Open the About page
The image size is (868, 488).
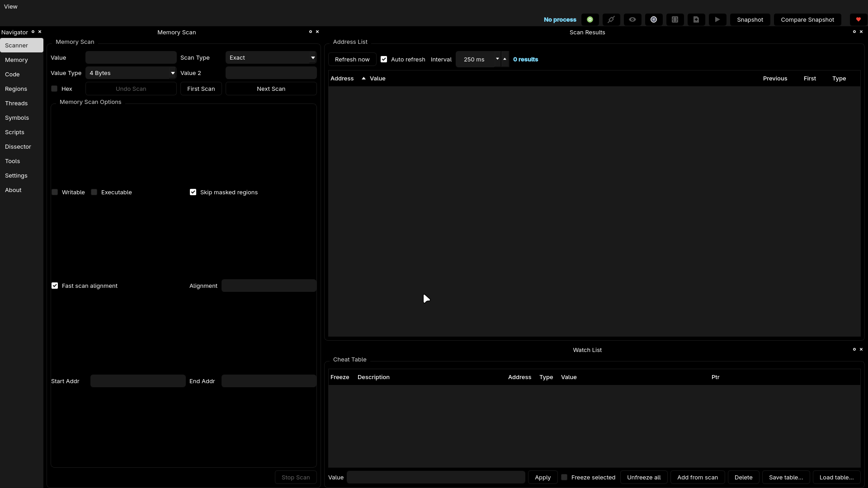22,190
